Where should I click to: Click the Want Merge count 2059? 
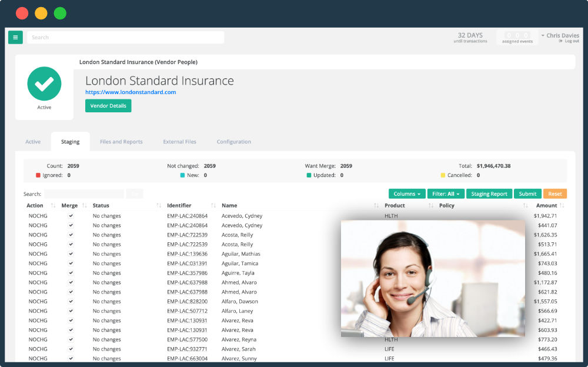(346, 166)
